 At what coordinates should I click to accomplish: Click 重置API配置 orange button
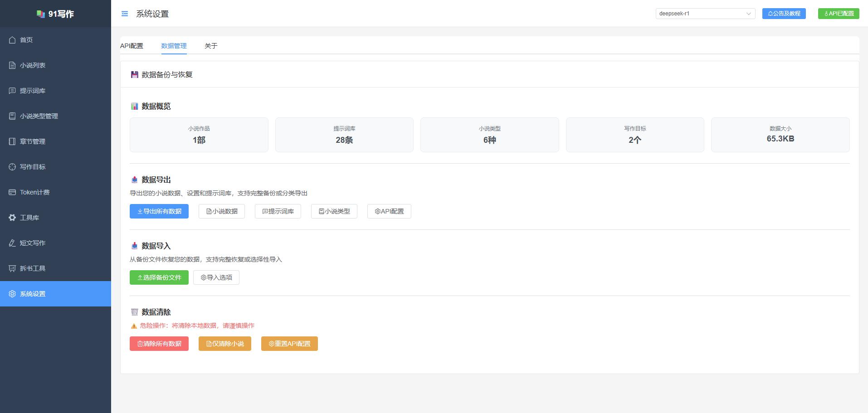point(289,344)
